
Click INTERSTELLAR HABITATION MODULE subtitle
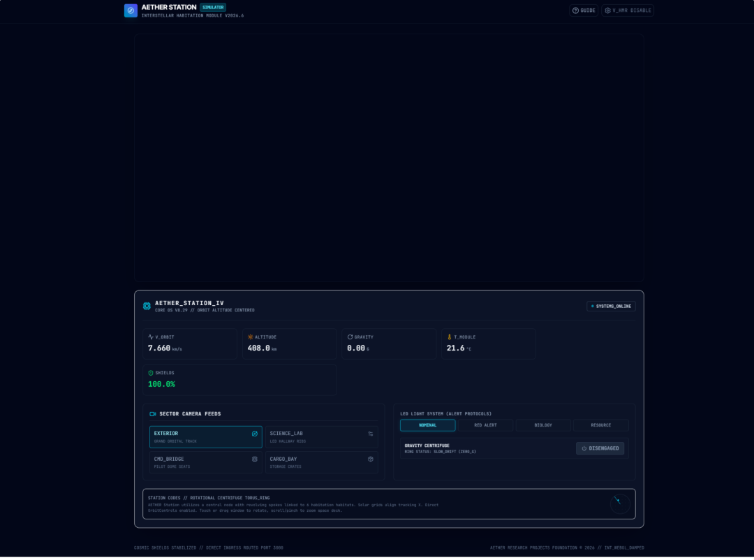tap(193, 15)
